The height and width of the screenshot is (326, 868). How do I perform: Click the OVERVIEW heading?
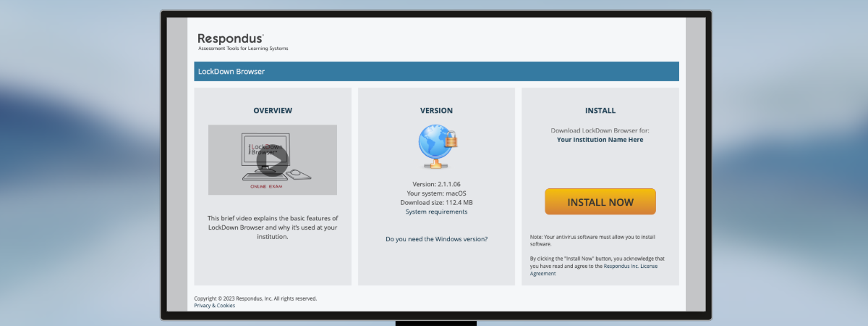click(273, 111)
